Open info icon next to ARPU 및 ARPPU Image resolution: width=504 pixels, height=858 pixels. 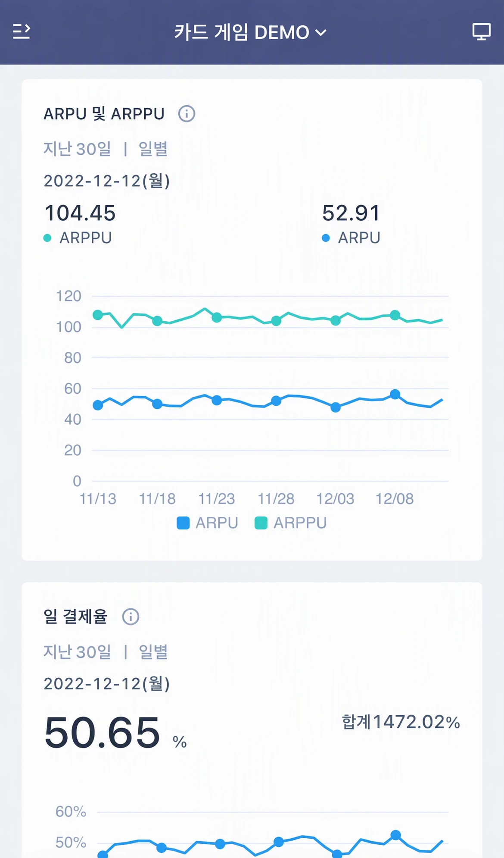coord(187,114)
